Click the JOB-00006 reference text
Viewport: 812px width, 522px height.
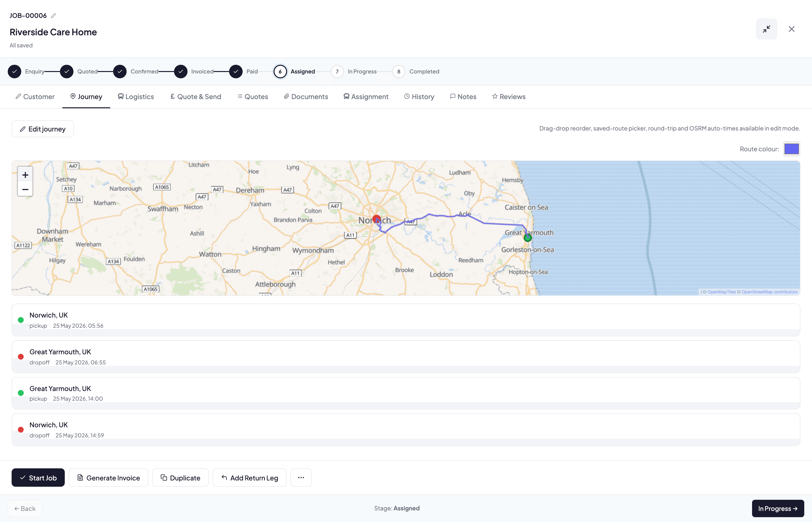coord(28,16)
